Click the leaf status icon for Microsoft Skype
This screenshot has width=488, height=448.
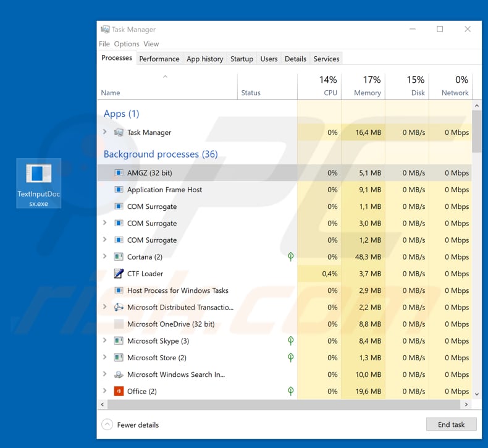(x=291, y=340)
